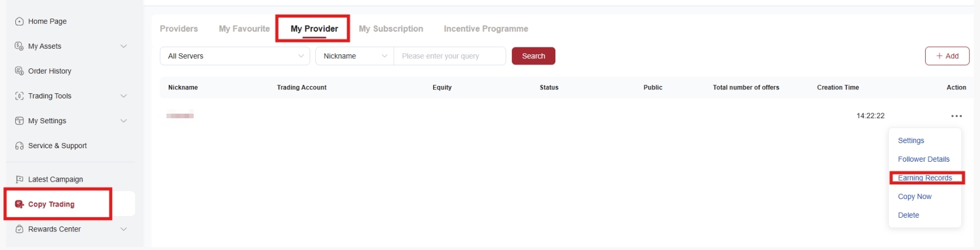The width and height of the screenshot is (980, 250).
Task: Click the Copy Trading sidebar icon
Action: pyautogui.click(x=19, y=204)
